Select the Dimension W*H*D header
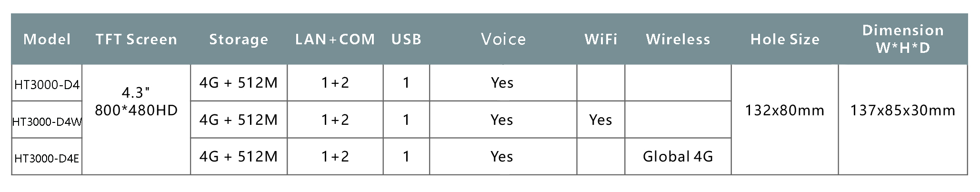980x192 pixels. (903, 39)
